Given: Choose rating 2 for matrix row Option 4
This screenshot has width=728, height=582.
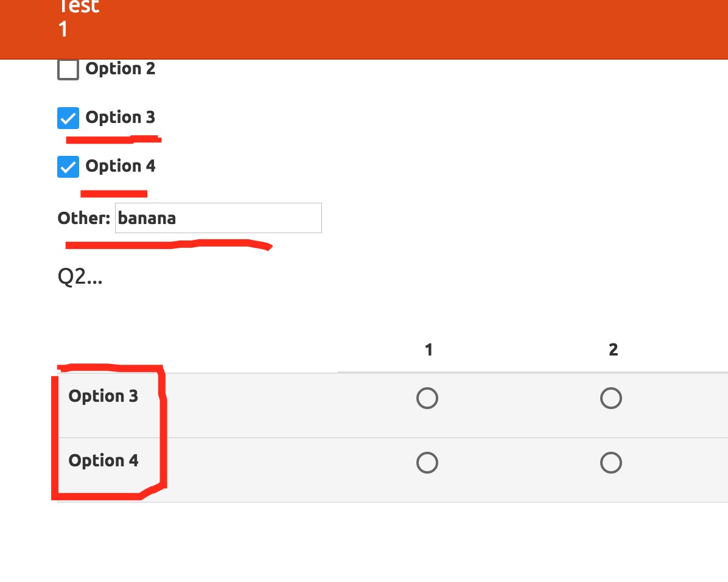Looking at the screenshot, I should 611,463.
